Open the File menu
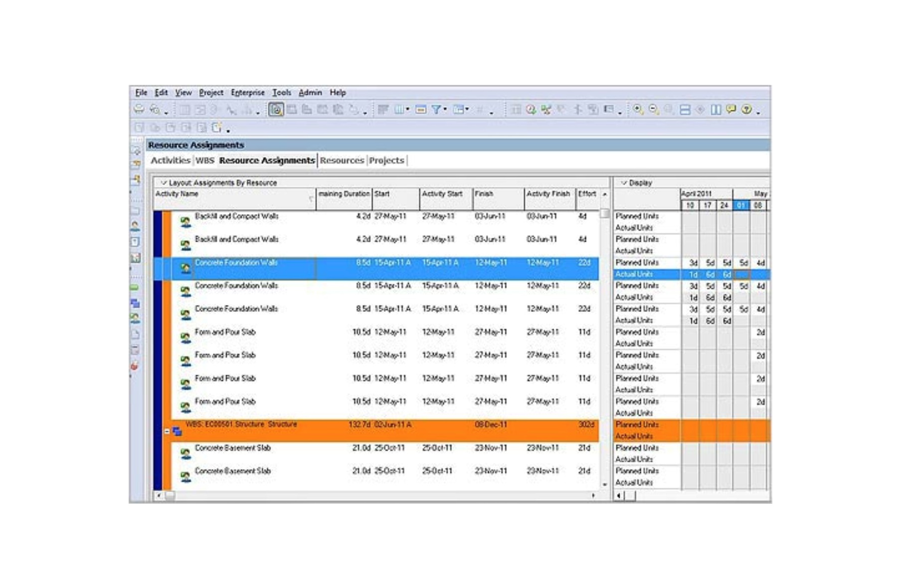Image resolution: width=901 pixels, height=588 pixels. coord(141,93)
